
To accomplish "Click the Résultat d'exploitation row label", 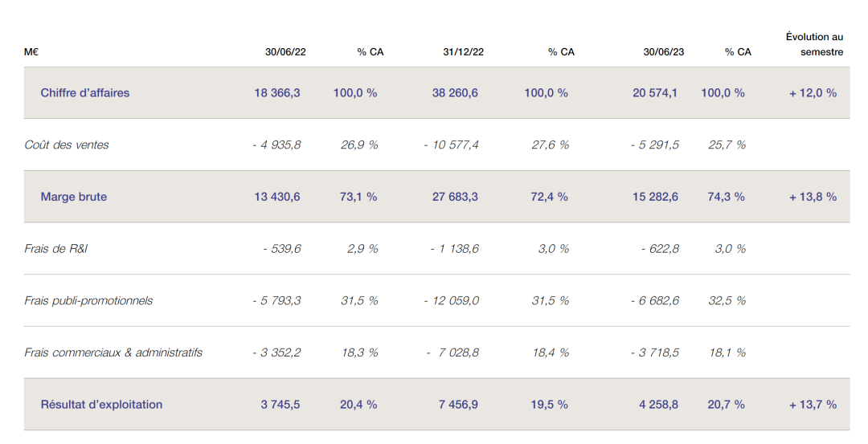I will 101,405.
